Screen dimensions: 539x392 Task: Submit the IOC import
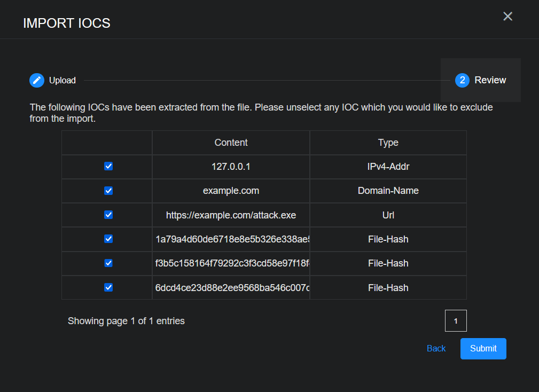click(483, 348)
